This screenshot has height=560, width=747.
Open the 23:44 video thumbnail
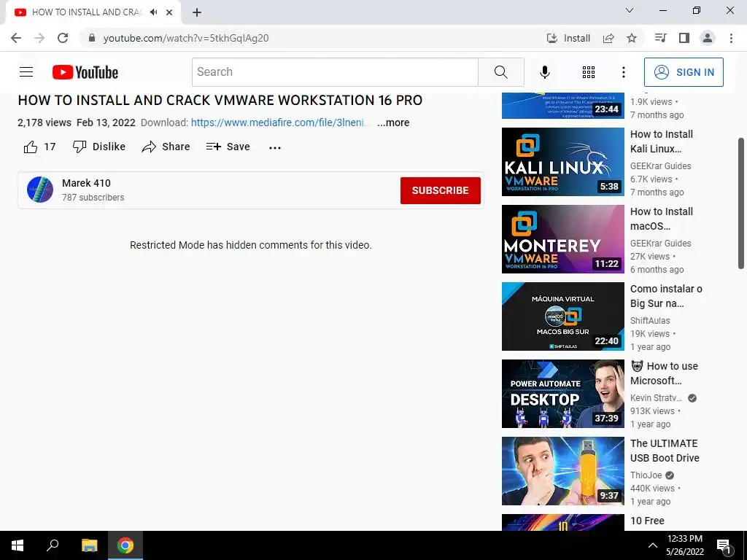562,105
